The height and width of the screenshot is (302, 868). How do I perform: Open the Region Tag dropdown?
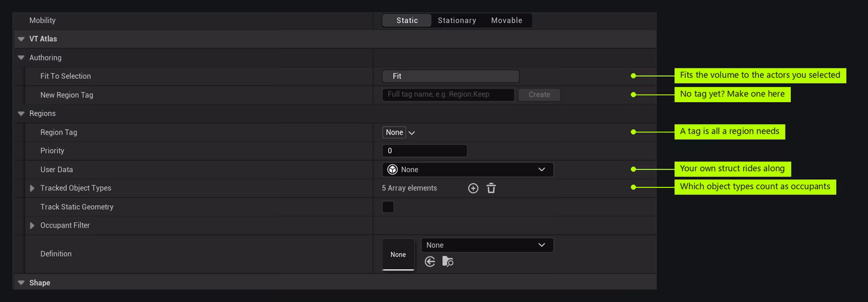tap(412, 133)
